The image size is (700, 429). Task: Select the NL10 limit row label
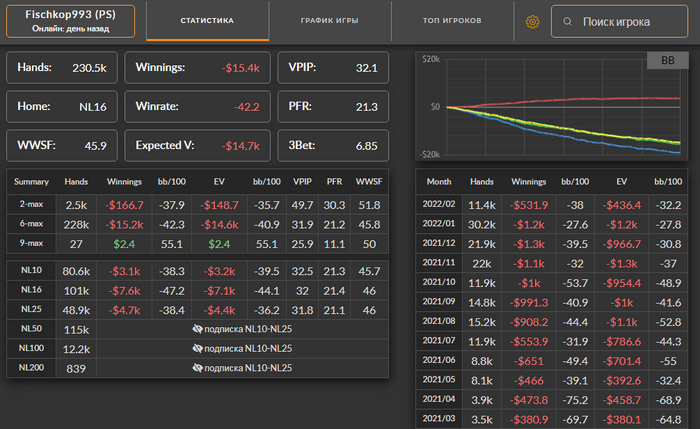tap(31, 270)
